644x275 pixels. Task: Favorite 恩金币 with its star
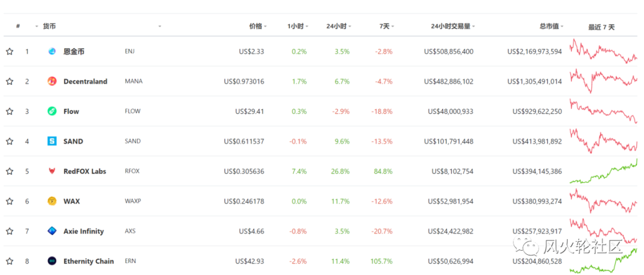(10, 51)
